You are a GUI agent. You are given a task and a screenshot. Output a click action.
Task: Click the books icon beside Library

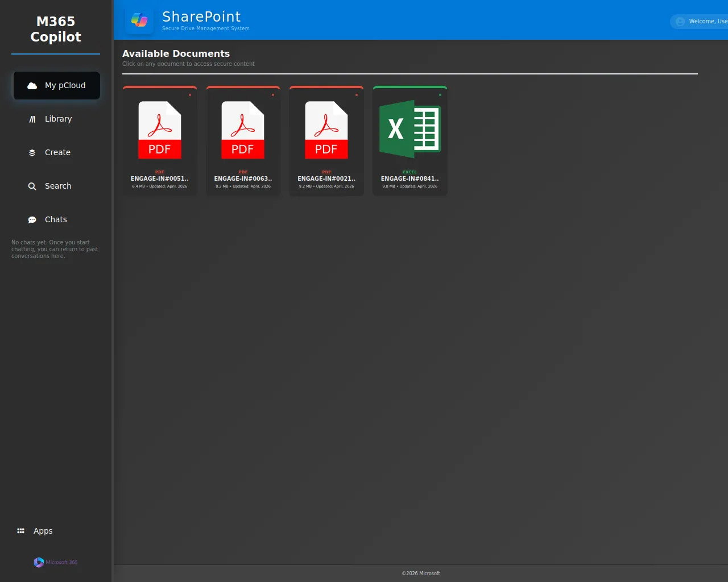(32, 119)
